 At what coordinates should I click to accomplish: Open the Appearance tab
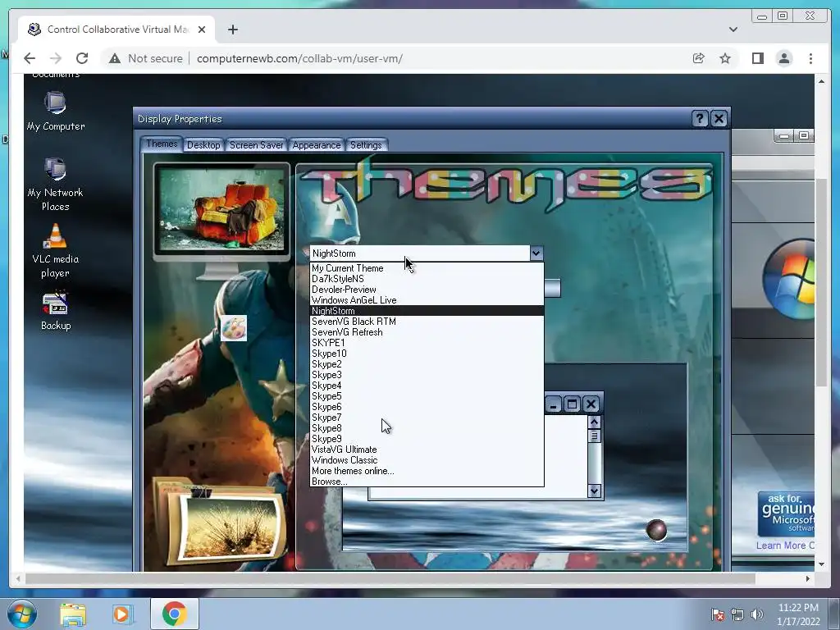pos(316,145)
